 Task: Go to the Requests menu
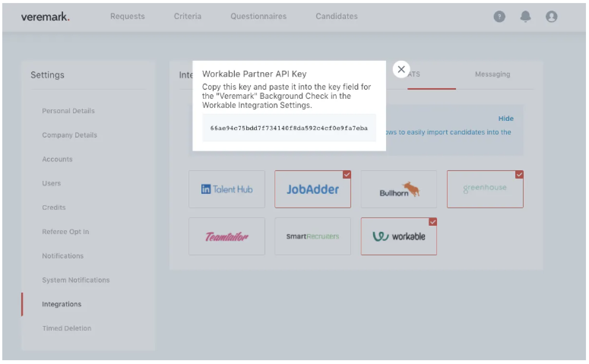pyautogui.click(x=128, y=16)
